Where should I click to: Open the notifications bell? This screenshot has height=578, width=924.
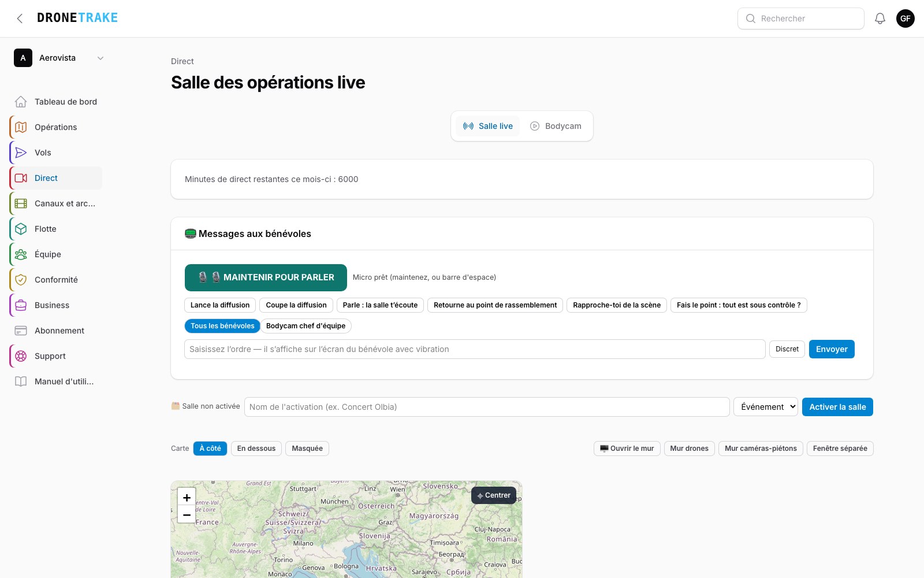coord(880,18)
